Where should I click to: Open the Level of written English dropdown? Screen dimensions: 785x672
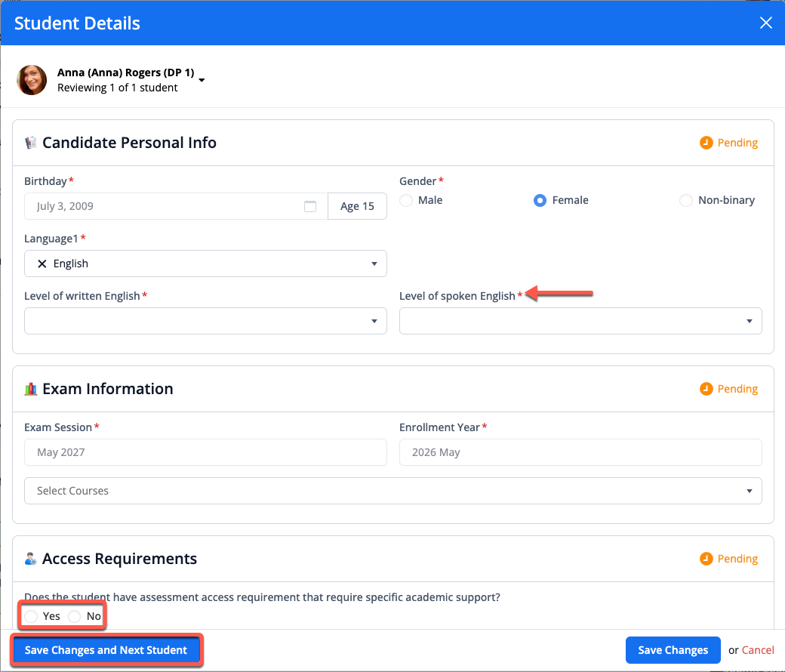pos(205,321)
